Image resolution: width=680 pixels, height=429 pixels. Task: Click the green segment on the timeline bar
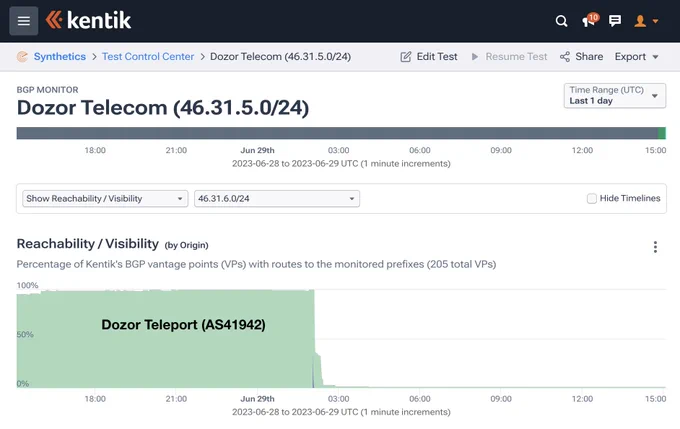pos(662,133)
